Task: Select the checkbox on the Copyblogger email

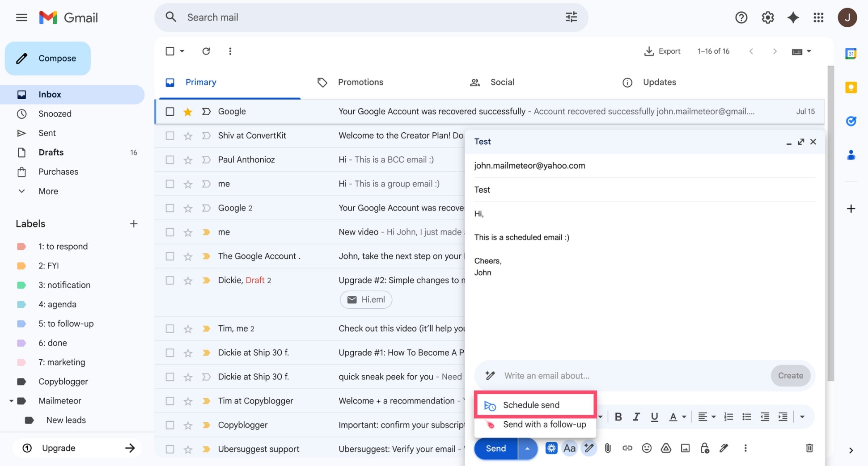Action: click(170, 425)
